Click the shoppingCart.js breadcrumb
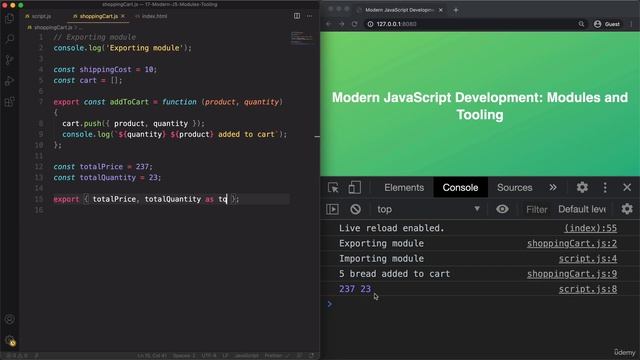This screenshot has height=360, width=640. point(50,27)
